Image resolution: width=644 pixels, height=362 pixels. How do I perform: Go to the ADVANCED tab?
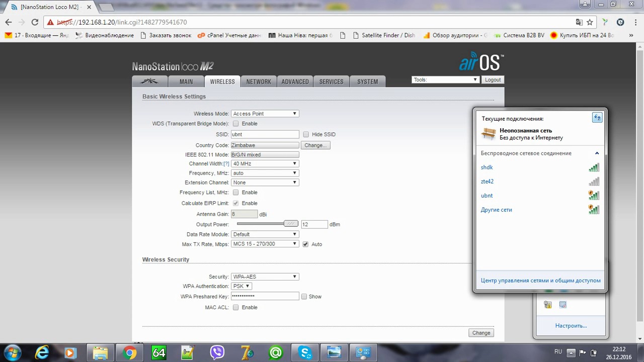(x=295, y=81)
